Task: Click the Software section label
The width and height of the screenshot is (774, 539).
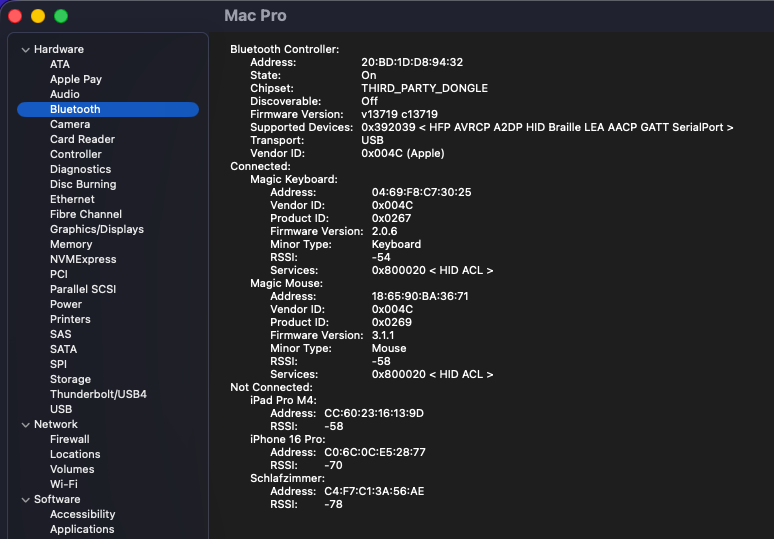Action: tap(57, 500)
